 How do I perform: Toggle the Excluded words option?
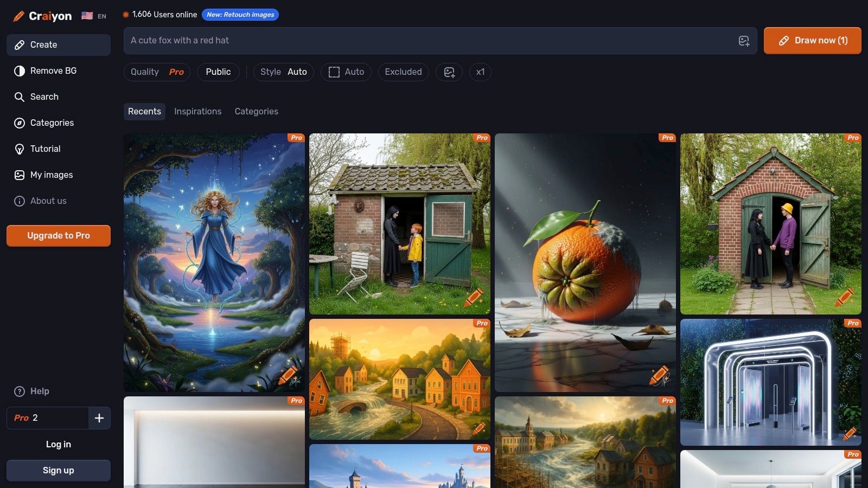click(403, 72)
